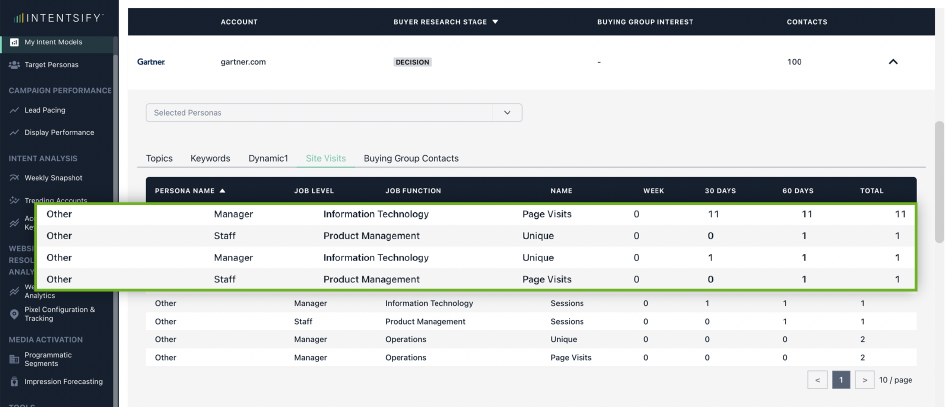Viewport: 946px width, 407px height.
Task: Click page 1 pagination button
Action: pyautogui.click(x=841, y=380)
